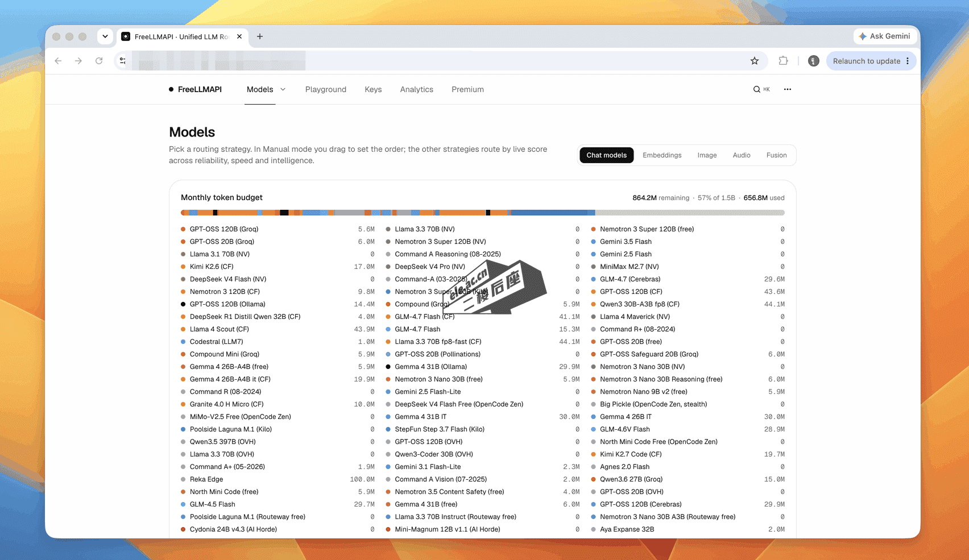Click the 864.2M remaining text
The height and width of the screenshot is (560, 969).
[661, 198]
